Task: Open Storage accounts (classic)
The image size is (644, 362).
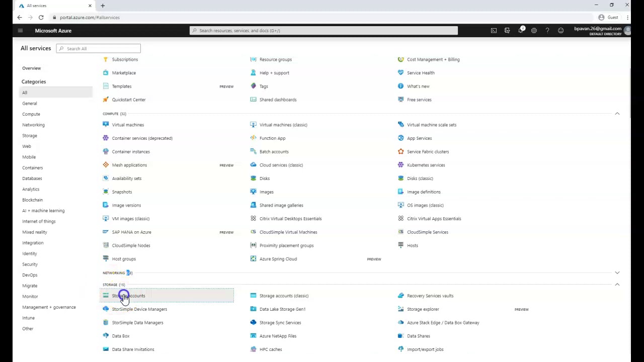Action: tap(284, 296)
